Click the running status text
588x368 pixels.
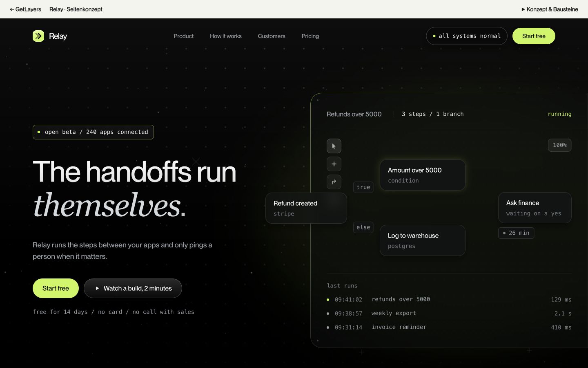click(559, 114)
